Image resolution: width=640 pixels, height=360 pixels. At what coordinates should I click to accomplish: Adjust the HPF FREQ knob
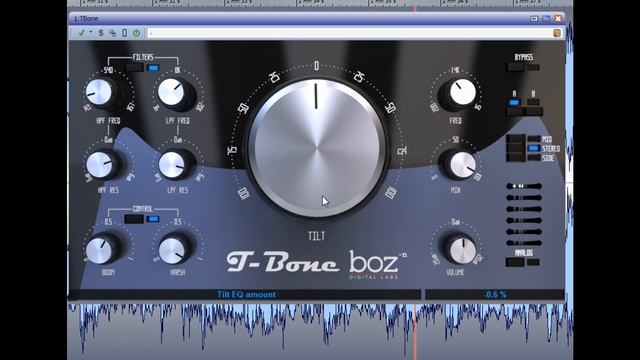pyautogui.click(x=99, y=92)
